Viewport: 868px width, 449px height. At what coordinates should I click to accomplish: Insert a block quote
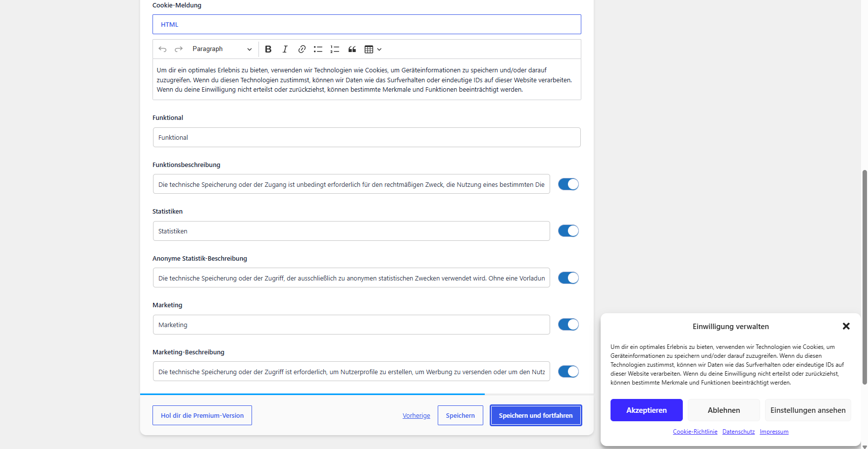(x=352, y=49)
